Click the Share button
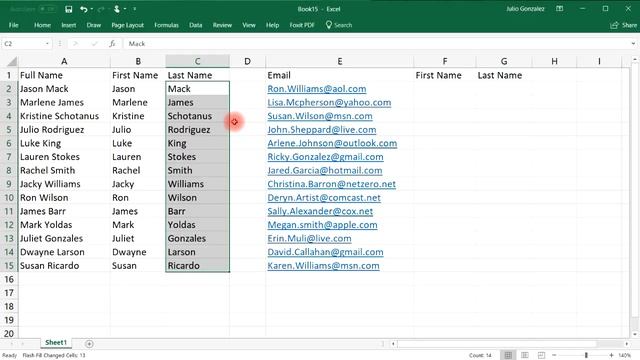 (623, 25)
